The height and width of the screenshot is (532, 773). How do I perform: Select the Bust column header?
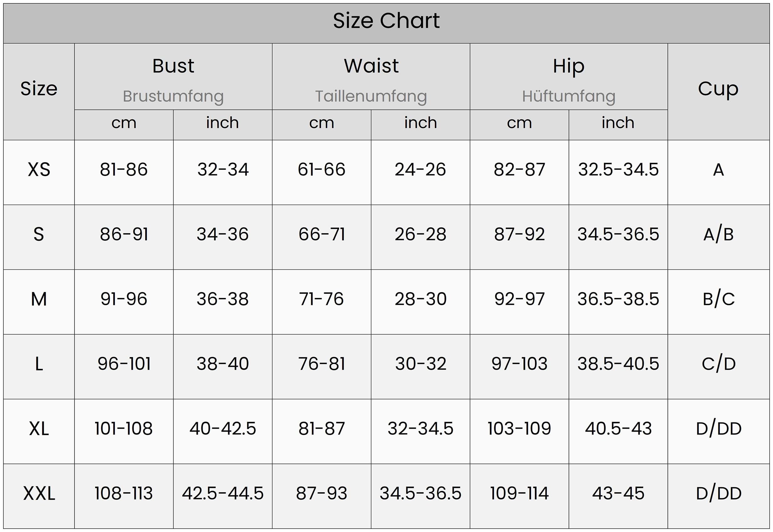(173, 66)
